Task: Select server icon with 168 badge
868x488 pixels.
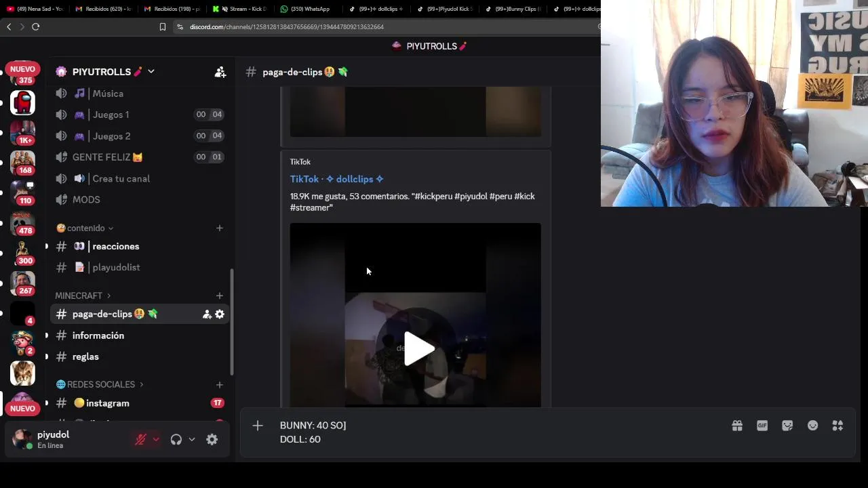Action: (x=22, y=163)
